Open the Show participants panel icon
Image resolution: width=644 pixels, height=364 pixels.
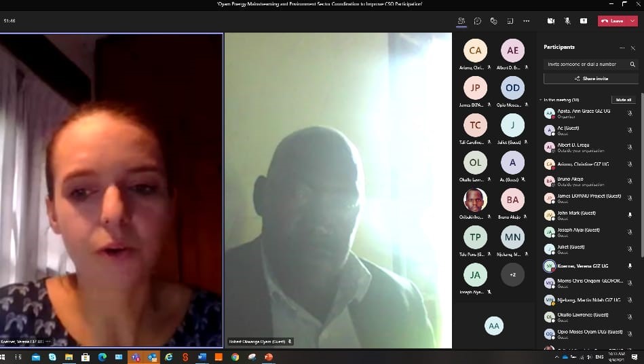[461, 21]
